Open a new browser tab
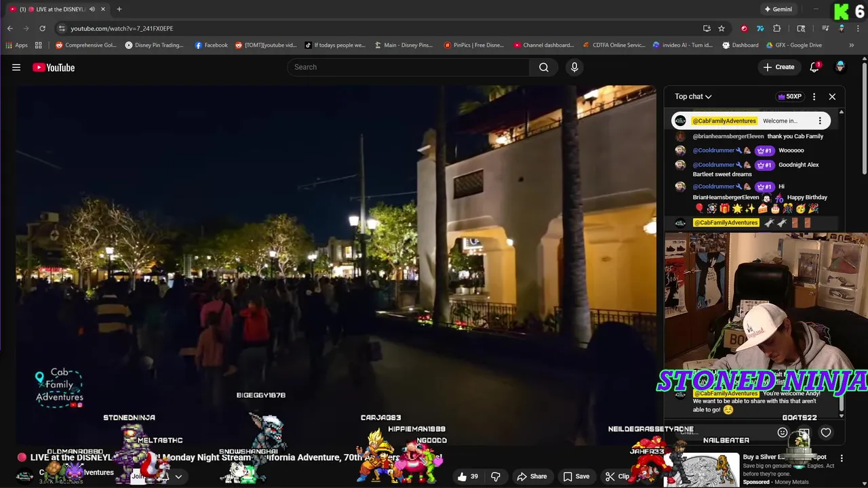Image resolution: width=868 pixels, height=488 pixels. 119,9
